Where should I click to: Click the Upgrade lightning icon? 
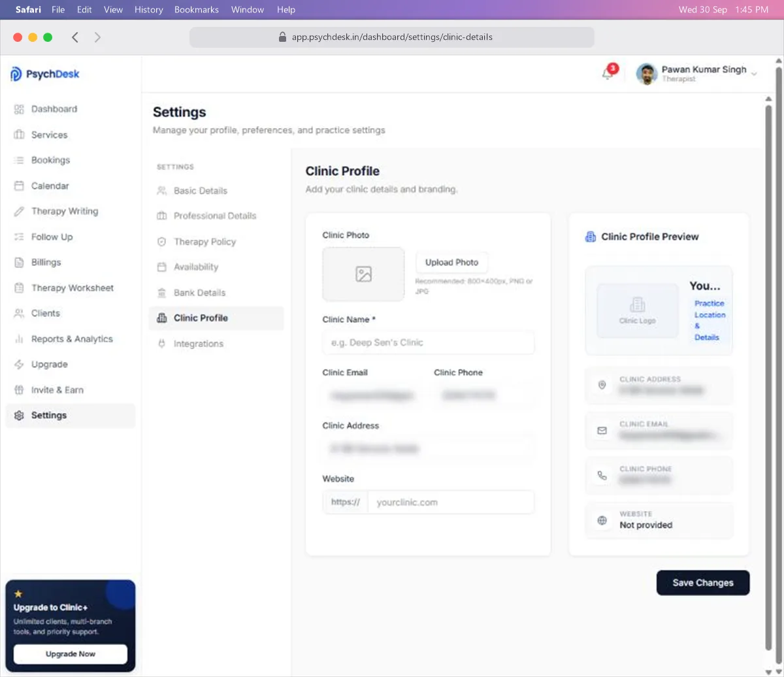pos(19,365)
